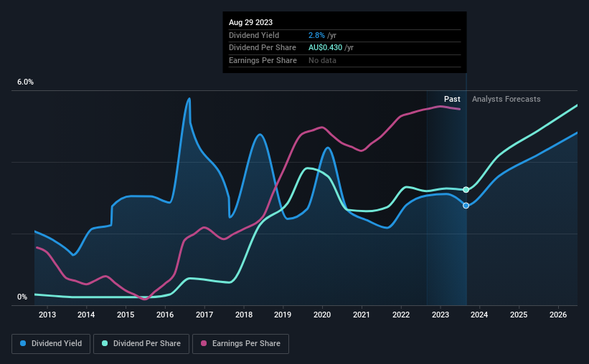This screenshot has height=364, width=589.
Task: Click the No data earnings value
Action: (322, 60)
